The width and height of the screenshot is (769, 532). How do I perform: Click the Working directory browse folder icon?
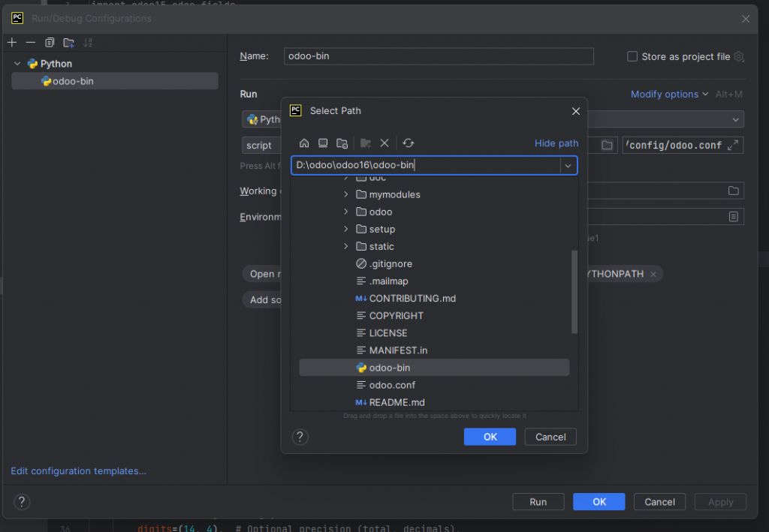733,191
